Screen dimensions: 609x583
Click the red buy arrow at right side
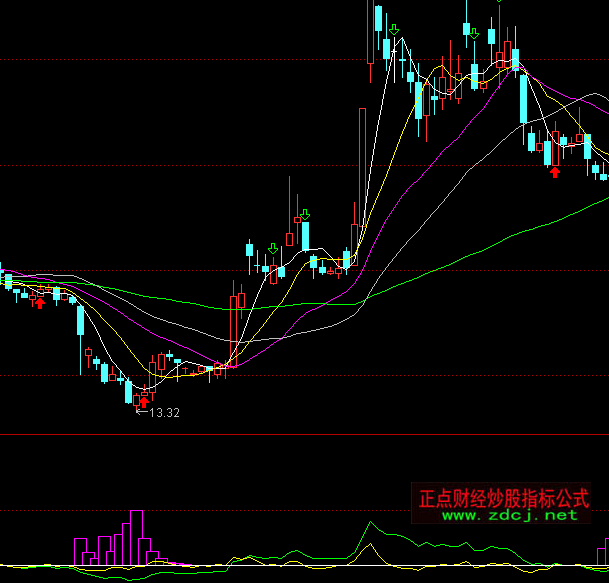pyautogui.click(x=554, y=172)
